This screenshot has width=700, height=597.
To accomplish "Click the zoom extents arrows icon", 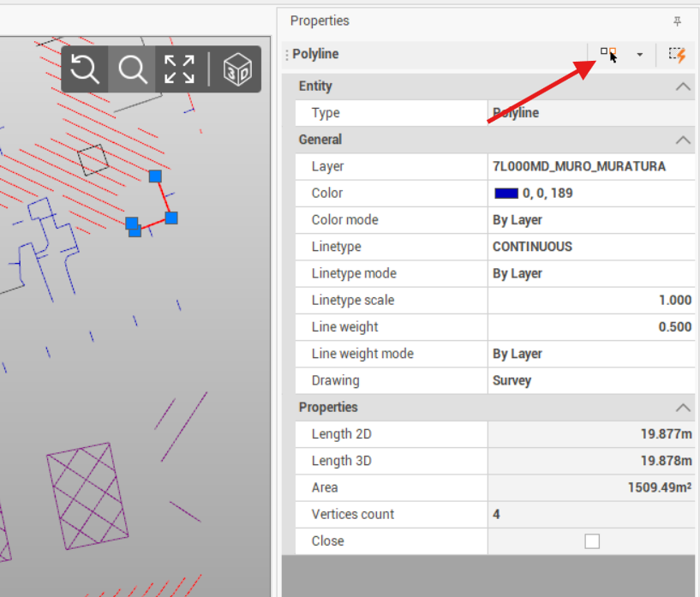I will click(179, 69).
